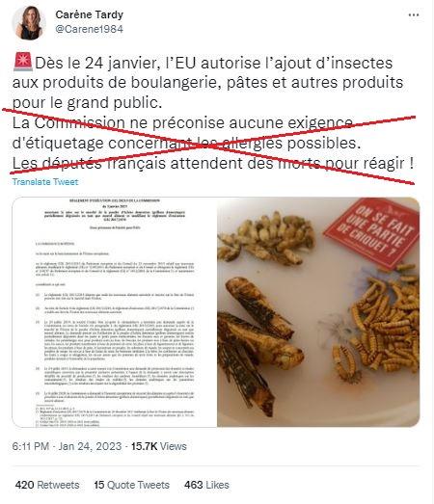Show the 15 Quote Tweets list

pyautogui.click(x=131, y=485)
